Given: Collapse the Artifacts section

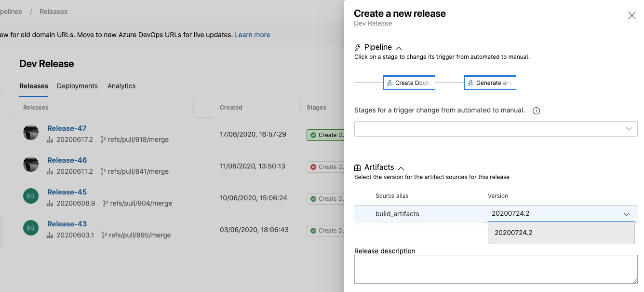Looking at the screenshot, I should pos(401,168).
